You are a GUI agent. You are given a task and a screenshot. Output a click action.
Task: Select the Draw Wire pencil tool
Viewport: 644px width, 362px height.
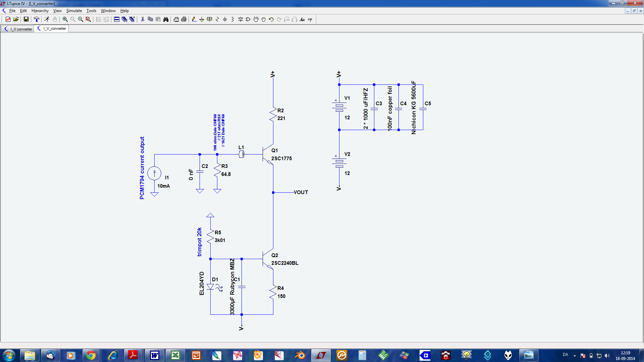point(194,19)
